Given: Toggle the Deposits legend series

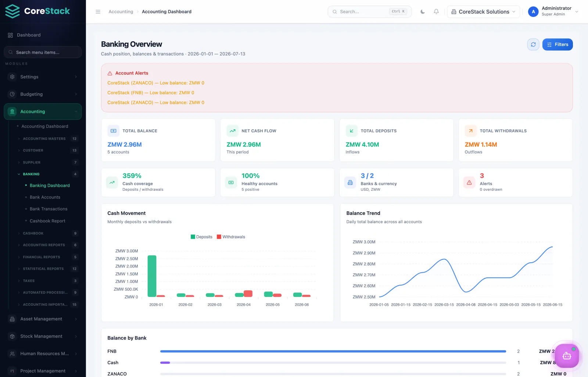Looking at the screenshot, I should (x=201, y=237).
